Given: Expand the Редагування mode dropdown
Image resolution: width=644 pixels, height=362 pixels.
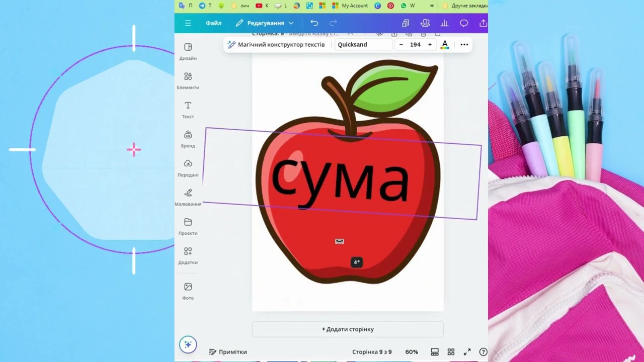Looking at the screenshot, I should [265, 23].
